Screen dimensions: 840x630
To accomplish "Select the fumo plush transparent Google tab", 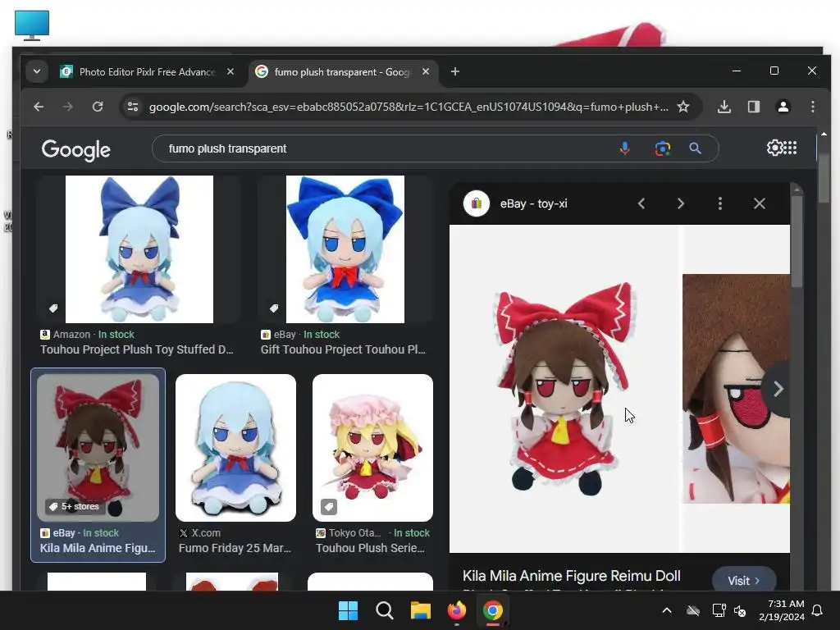I will point(341,72).
